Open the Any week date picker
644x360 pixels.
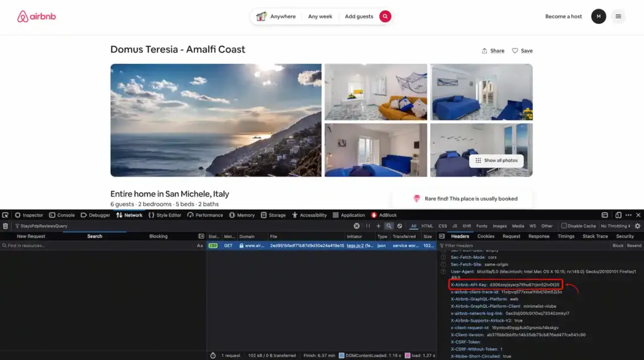(x=320, y=16)
